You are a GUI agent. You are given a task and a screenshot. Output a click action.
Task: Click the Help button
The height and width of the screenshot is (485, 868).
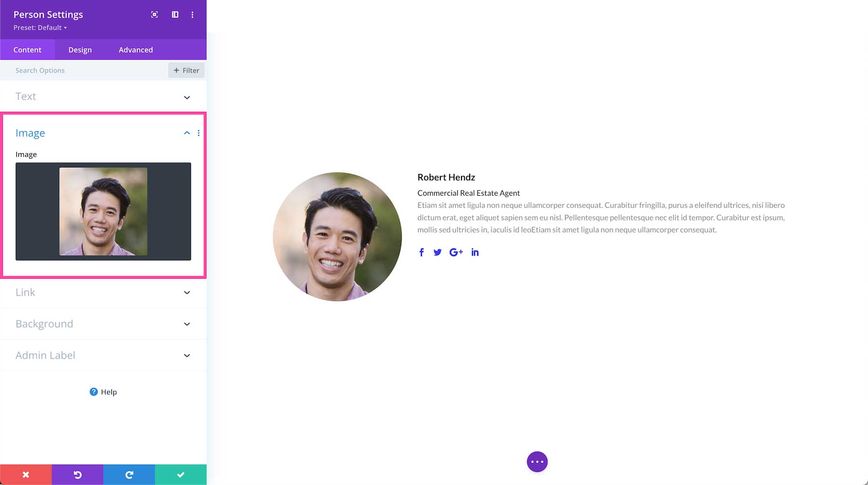[103, 391]
